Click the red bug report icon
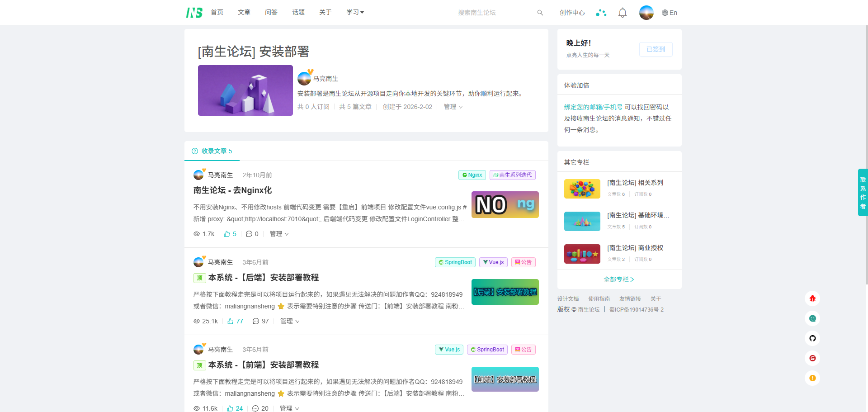 (812, 298)
